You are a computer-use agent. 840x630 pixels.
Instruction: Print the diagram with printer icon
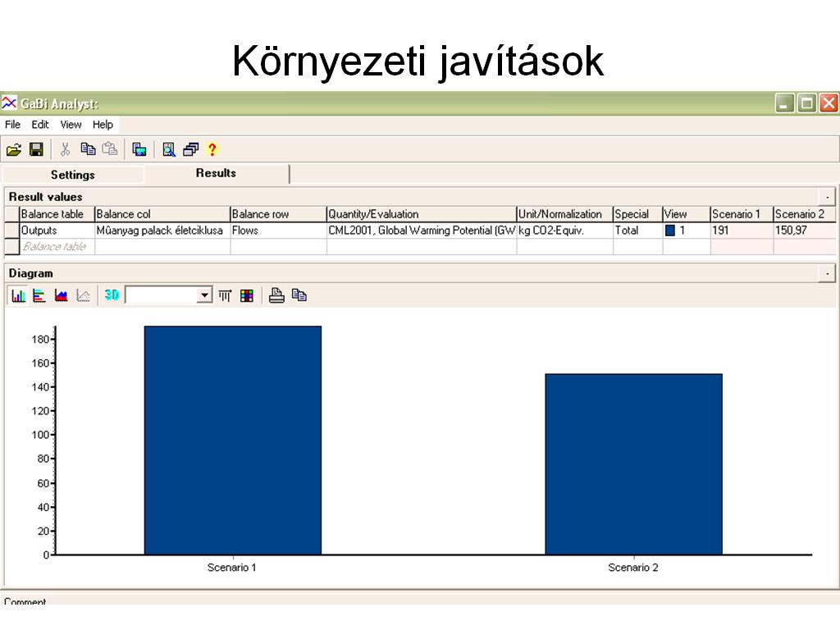click(276, 295)
